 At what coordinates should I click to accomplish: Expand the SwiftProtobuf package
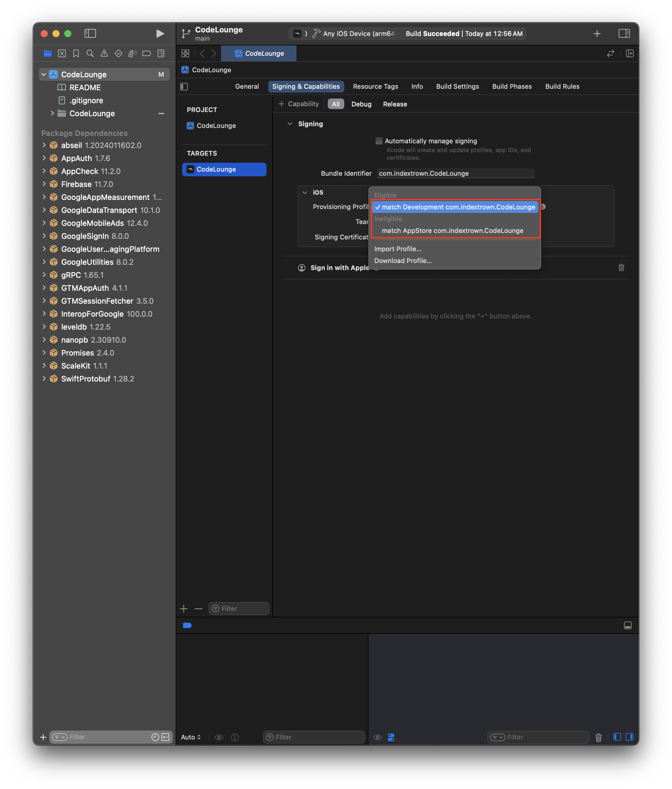click(44, 379)
